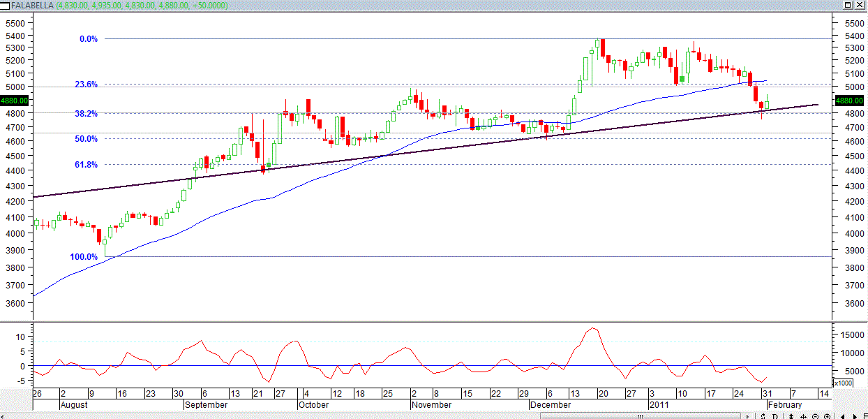
Task: Open the FALABELLA pane control box icon
Action: 5,5
